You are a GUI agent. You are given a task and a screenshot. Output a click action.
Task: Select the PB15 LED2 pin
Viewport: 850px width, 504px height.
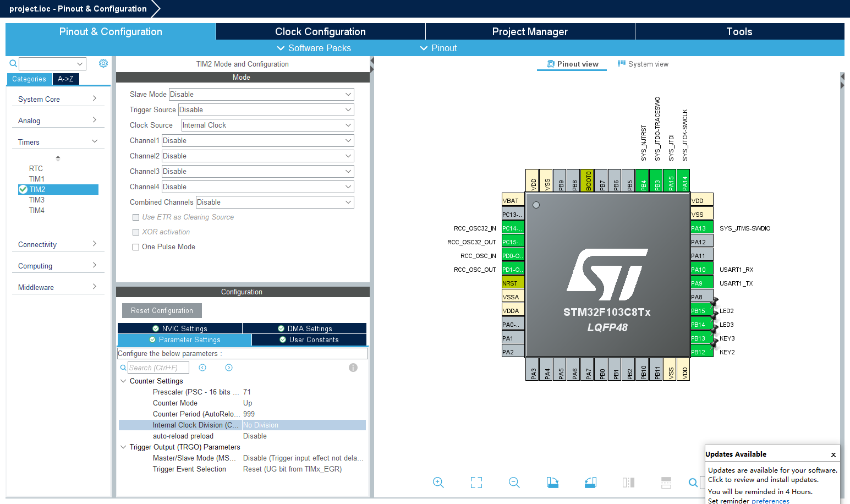point(701,310)
